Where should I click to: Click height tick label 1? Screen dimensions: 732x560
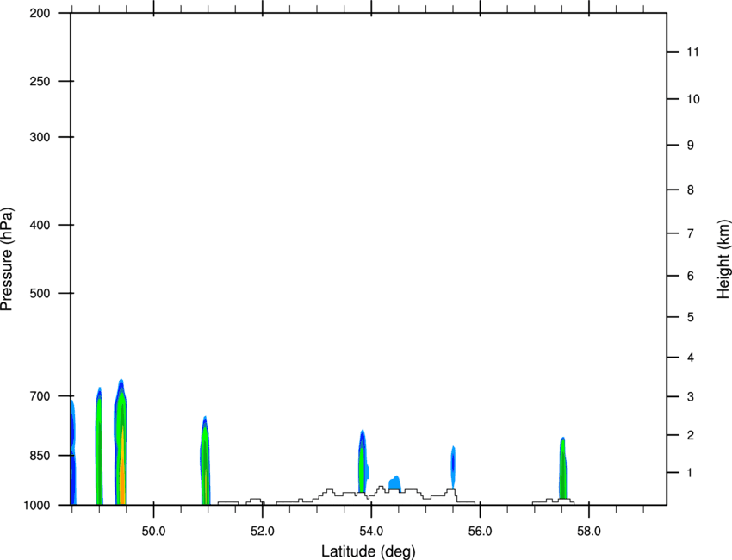tap(691, 473)
